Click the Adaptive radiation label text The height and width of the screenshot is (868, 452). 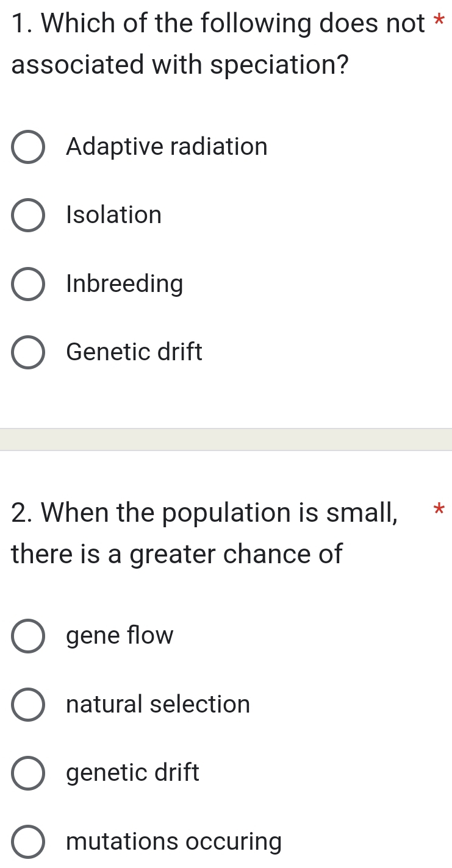[x=167, y=147]
